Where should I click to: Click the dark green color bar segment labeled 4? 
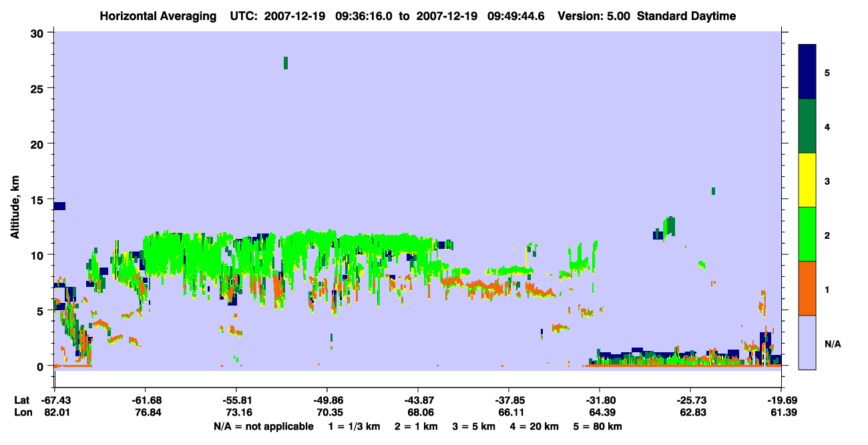(x=807, y=126)
